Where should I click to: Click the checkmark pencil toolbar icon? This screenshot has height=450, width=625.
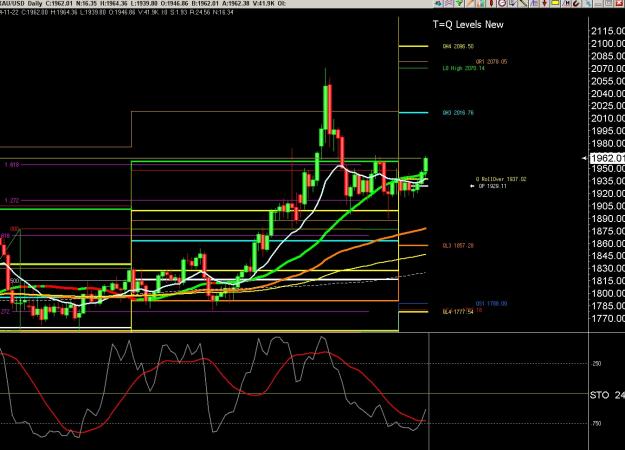click(x=513, y=3)
